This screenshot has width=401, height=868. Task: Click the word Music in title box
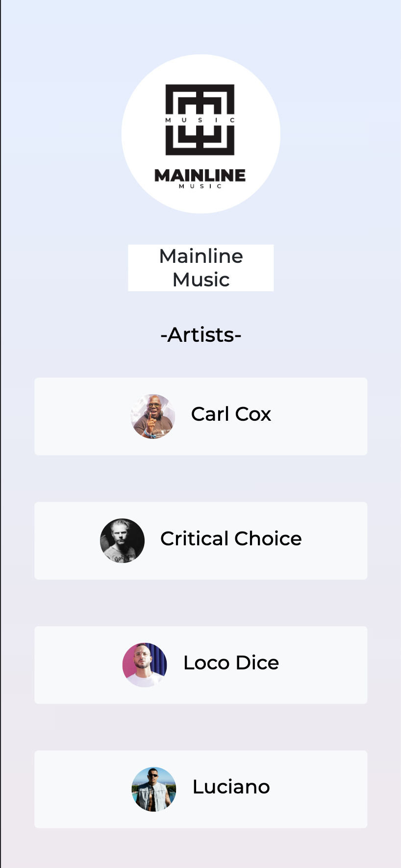click(x=201, y=280)
